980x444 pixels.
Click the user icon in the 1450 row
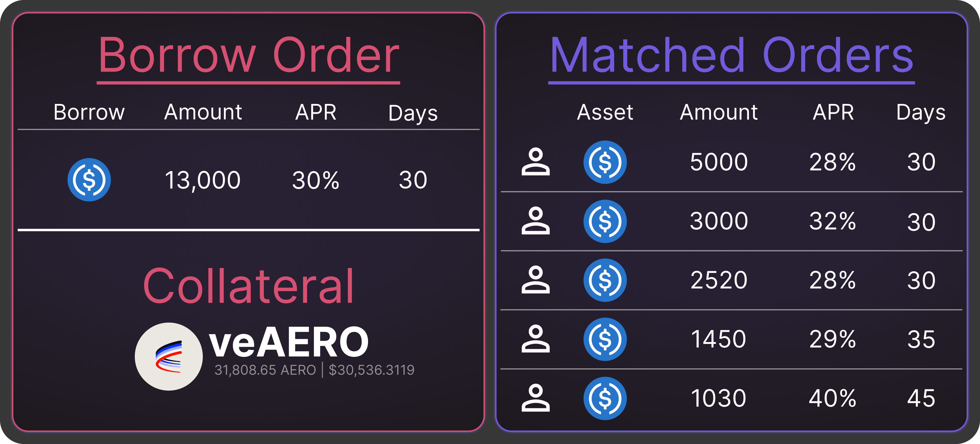coord(535,339)
